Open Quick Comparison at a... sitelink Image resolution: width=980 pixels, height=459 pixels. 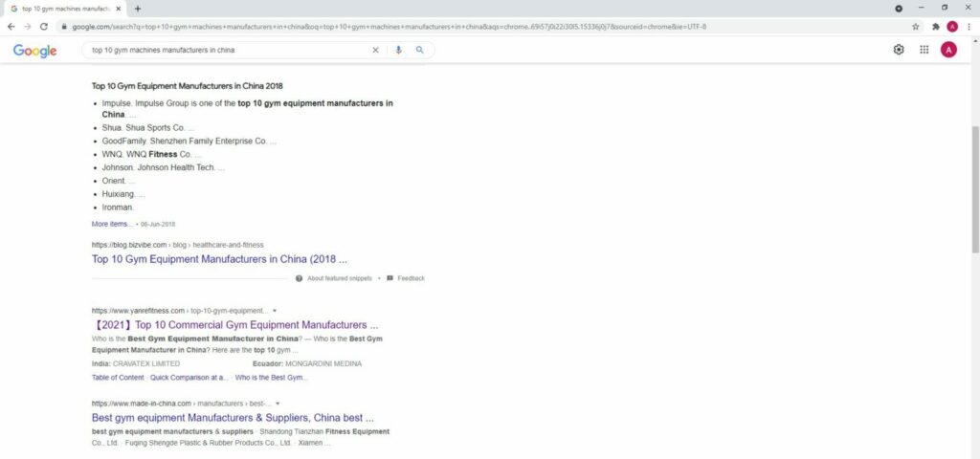coord(189,378)
